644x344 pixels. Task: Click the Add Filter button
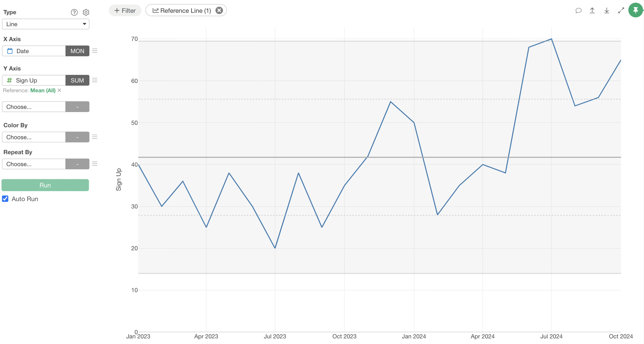125,11
